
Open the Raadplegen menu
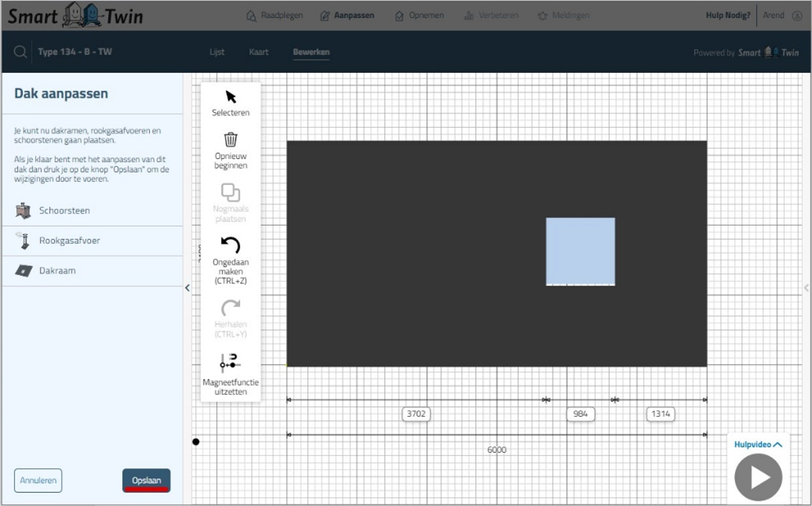point(274,15)
